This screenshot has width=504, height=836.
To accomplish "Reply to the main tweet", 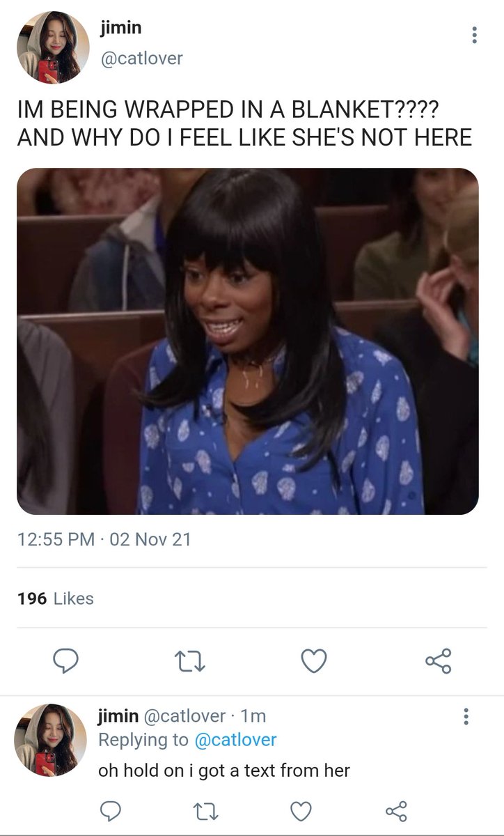I will tap(65, 660).
